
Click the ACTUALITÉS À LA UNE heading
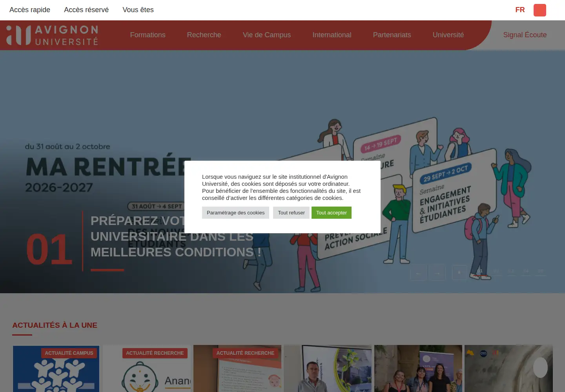click(x=55, y=325)
